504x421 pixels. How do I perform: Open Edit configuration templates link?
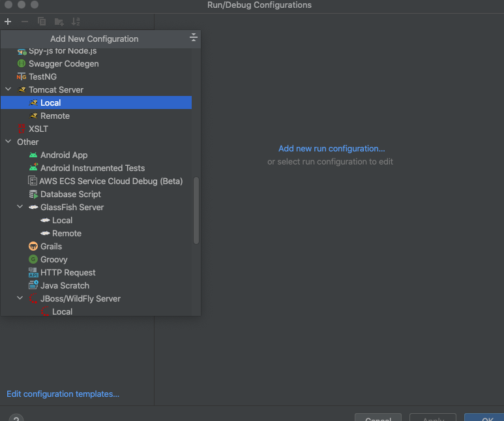[x=63, y=394]
